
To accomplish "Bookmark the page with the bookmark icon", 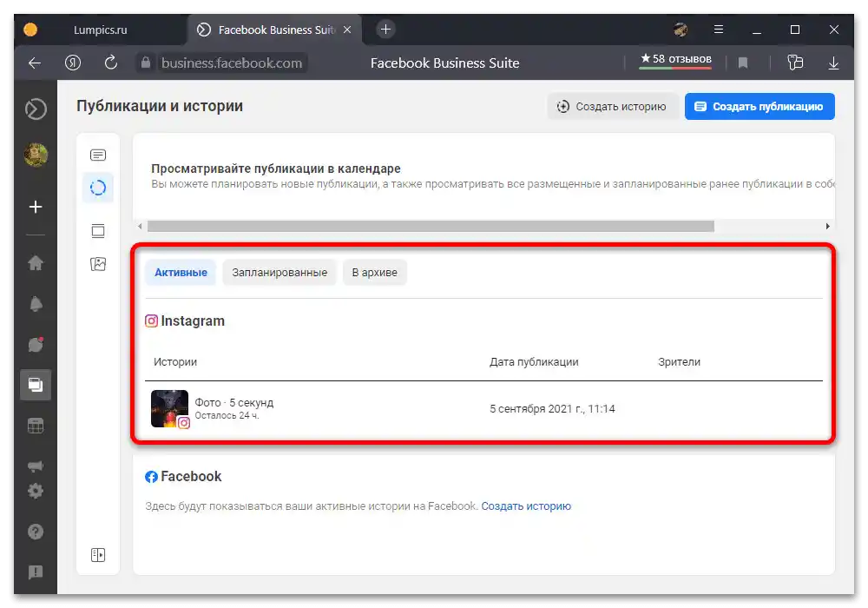I will [743, 63].
